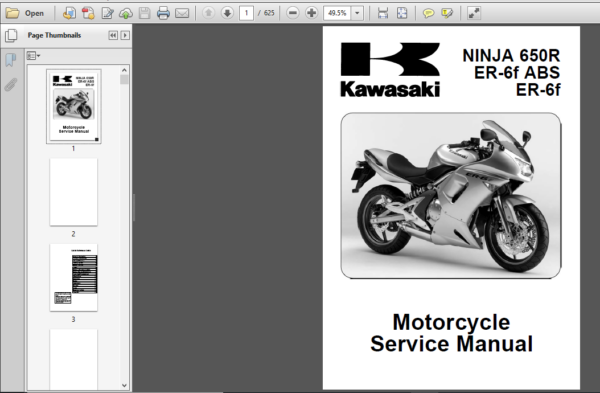
Task: Click thumbnail label number 2
Action: (x=73, y=234)
